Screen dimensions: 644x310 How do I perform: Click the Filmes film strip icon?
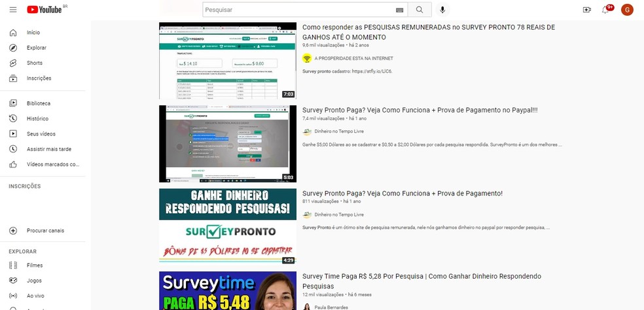click(x=13, y=266)
